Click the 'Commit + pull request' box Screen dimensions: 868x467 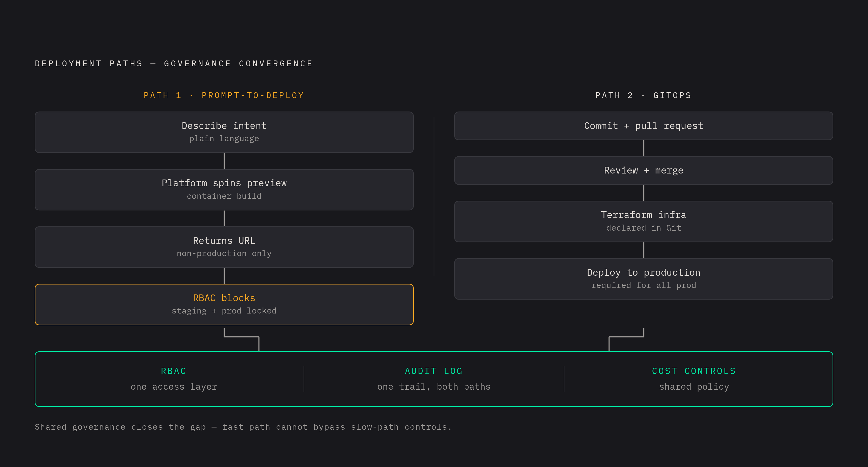644,126
